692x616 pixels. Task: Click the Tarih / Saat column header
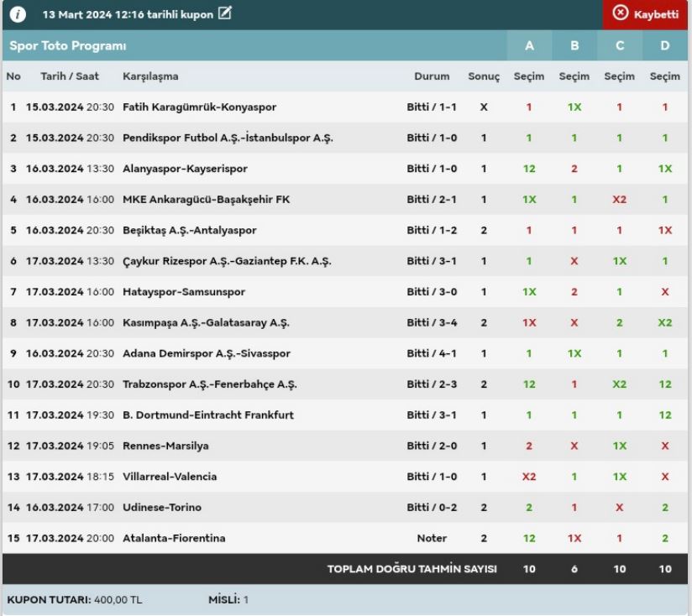tap(70, 76)
